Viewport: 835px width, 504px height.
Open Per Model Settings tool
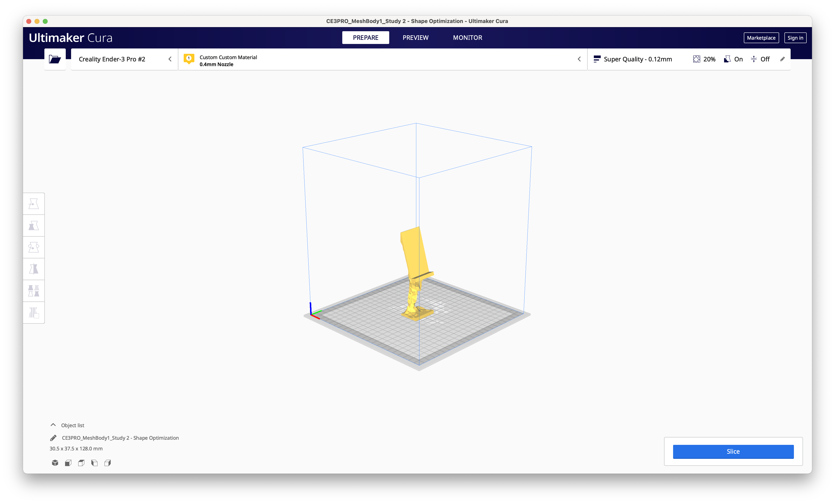(x=33, y=291)
